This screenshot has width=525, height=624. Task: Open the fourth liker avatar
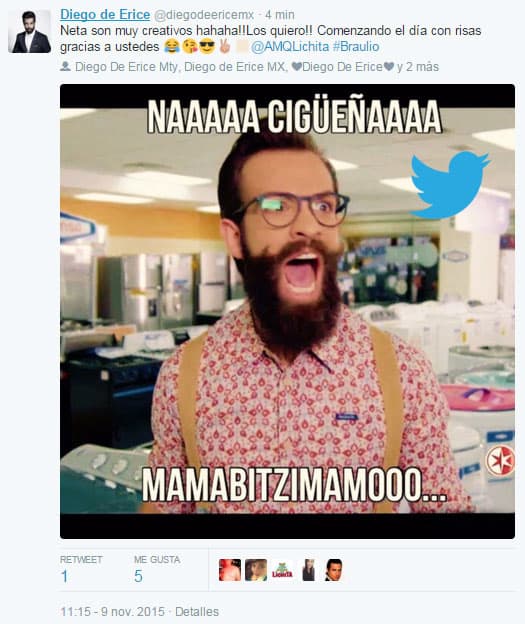click(x=308, y=570)
